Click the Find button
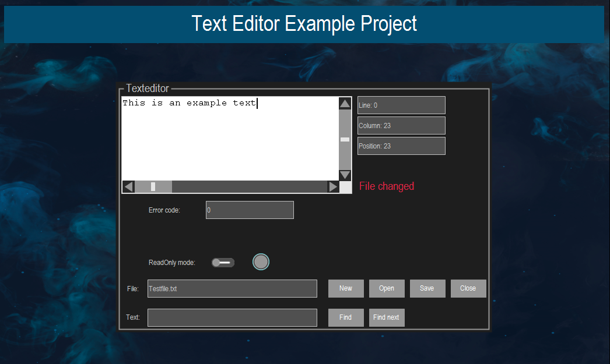610x364 pixels. click(x=345, y=317)
